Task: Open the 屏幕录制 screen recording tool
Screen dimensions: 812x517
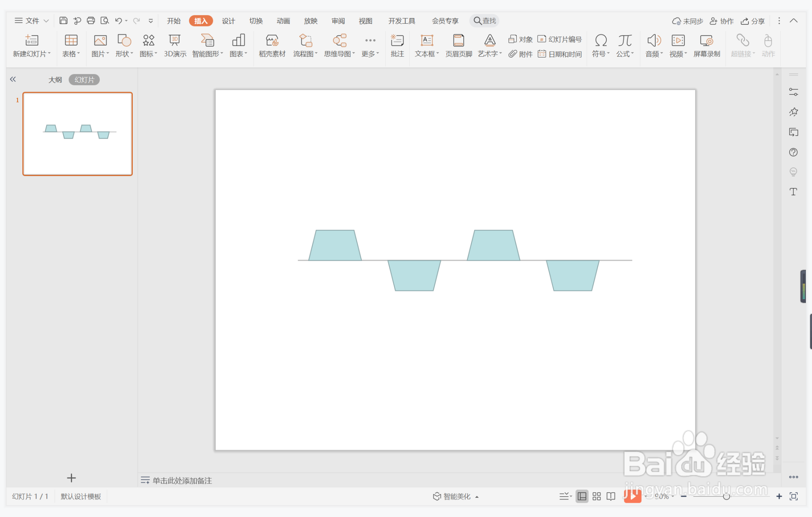Action: click(707, 45)
